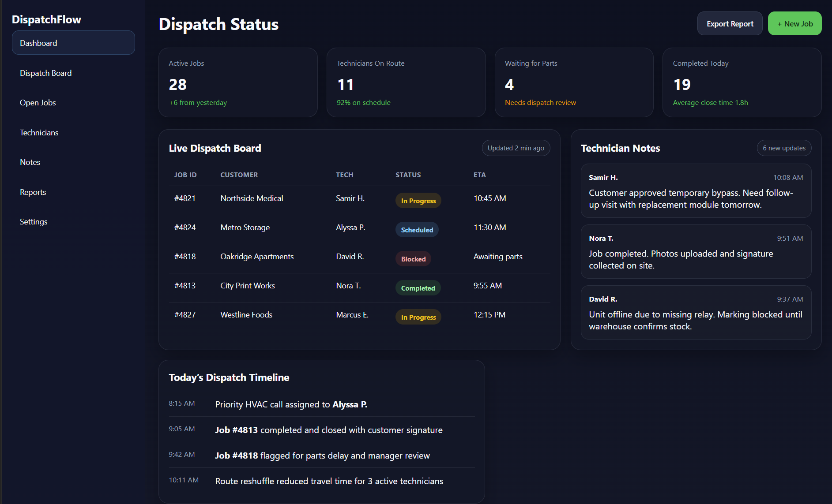
Task: Open the Active Jobs stat card
Action: [238, 82]
